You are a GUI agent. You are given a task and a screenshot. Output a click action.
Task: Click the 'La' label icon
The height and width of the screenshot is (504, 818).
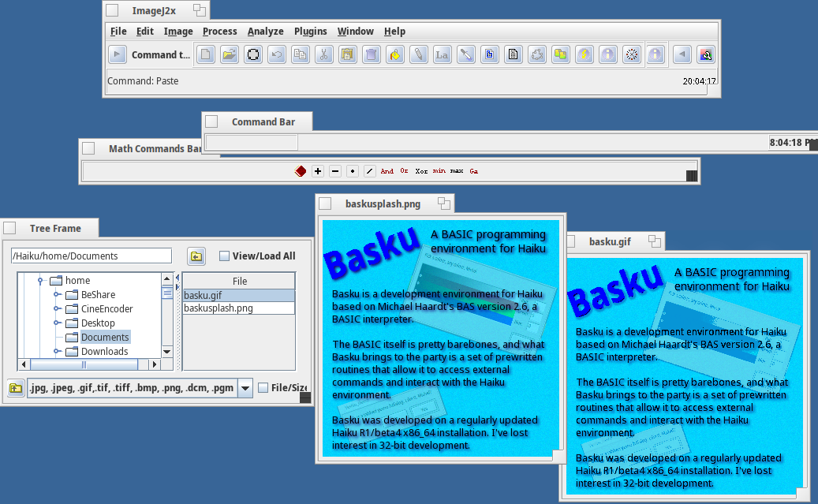(x=442, y=54)
